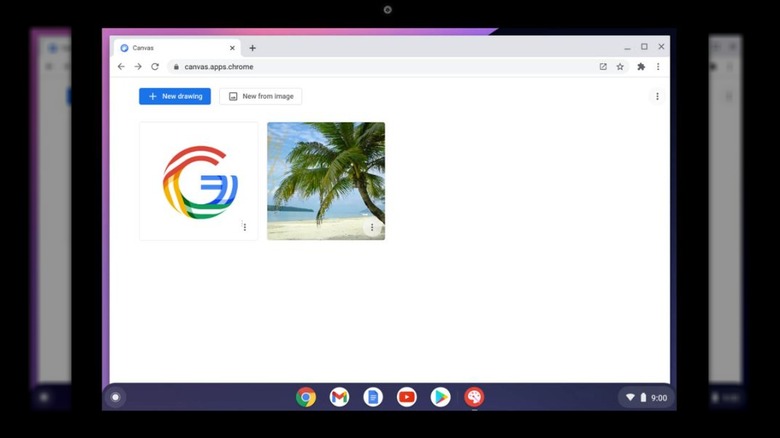Click the canvas.apps.chrome address bar
The image size is (780, 438).
(x=380, y=67)
